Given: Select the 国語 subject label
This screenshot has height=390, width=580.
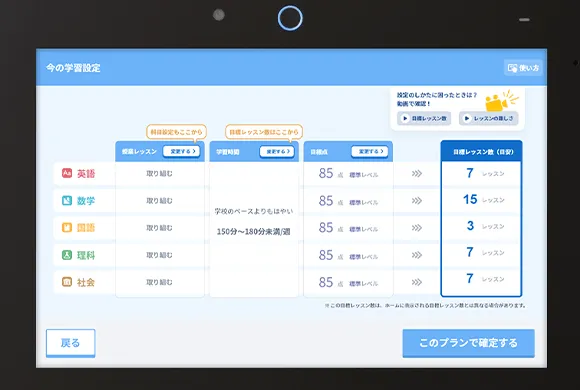Looking at the screenshot, I should click(86, 228).
